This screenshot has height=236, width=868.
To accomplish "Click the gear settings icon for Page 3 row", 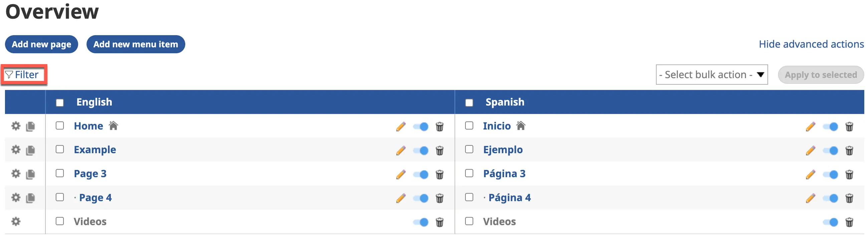I will pos(16,174).
